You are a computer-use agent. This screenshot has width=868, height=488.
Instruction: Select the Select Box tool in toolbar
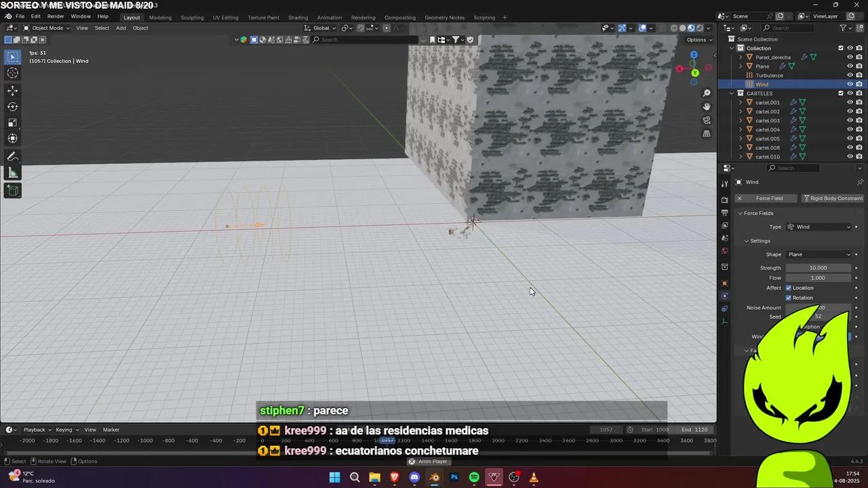(x=12, y=57)
